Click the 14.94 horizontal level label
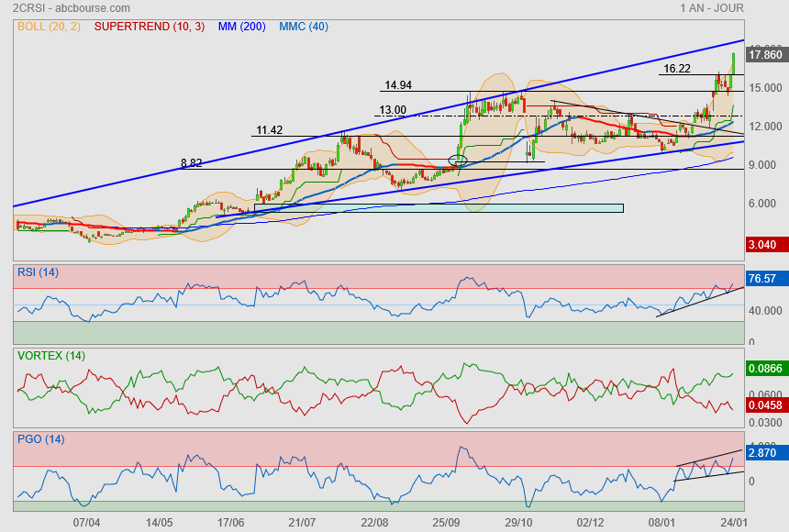The image size is (789, 532). [x=398, y=85]
